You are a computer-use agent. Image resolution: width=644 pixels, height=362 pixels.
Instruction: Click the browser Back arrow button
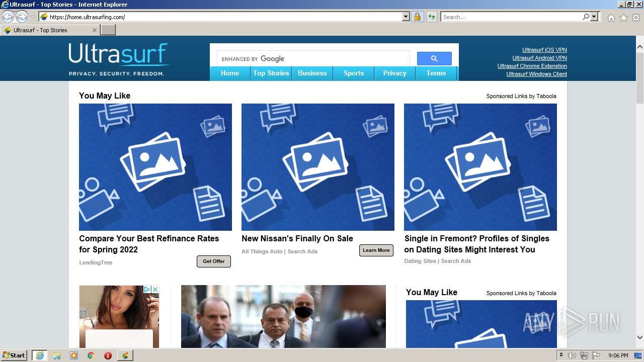coord(8,17)
